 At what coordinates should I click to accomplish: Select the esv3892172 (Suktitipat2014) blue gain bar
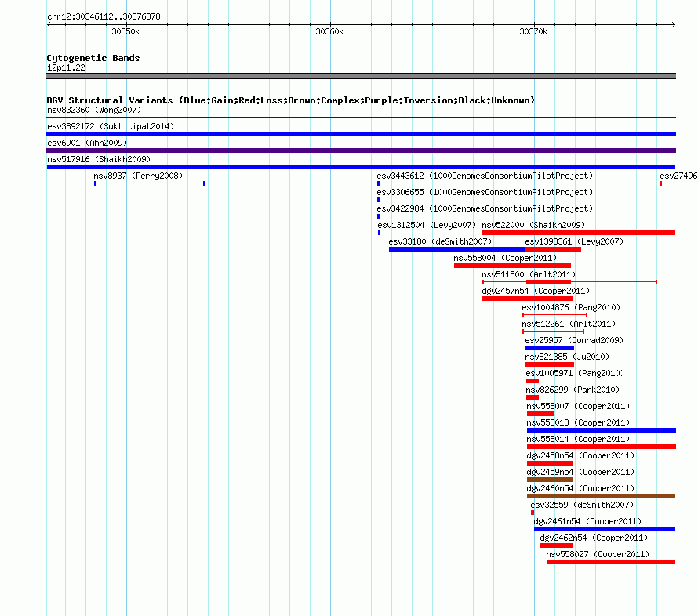[361, 134]
